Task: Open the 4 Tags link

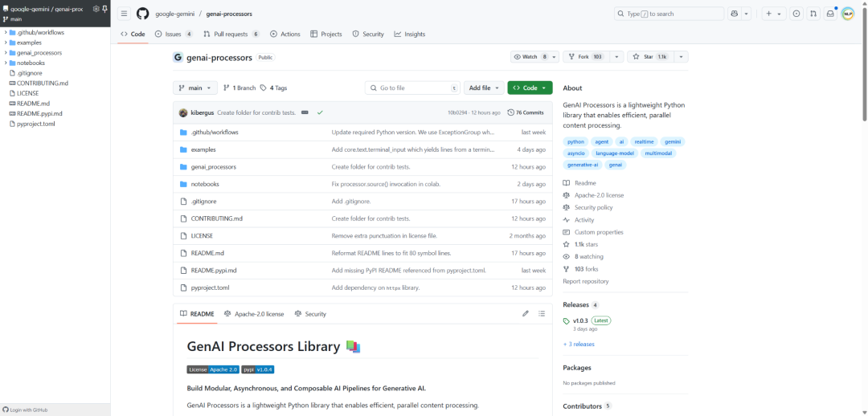Action: 274,88
